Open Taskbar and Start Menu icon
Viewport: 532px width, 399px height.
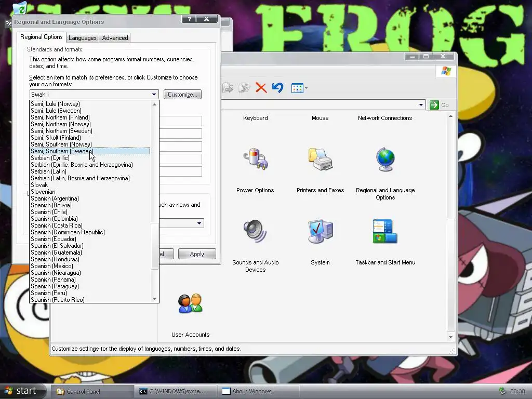[x=385, y=231]
